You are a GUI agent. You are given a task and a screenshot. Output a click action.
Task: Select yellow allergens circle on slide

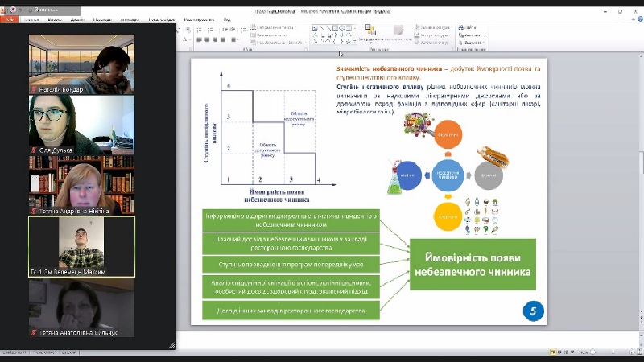[448, 216]
